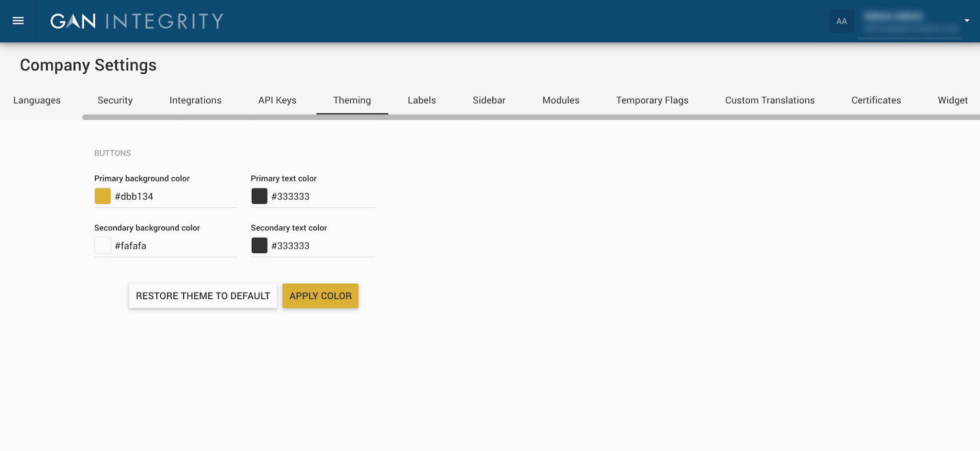Viewport: 980px width, 451px height.
Task: Go to the Sidebar tab
Action: pos(489,100)
